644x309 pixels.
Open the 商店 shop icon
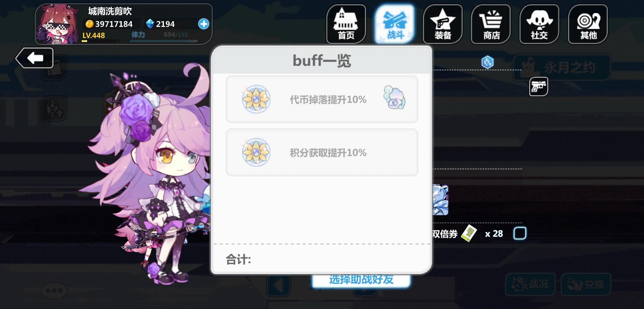pos(491,24)
